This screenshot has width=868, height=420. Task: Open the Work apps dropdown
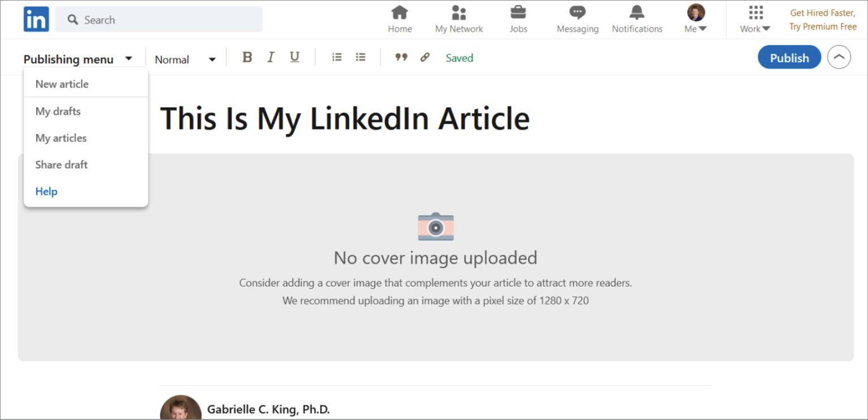coord(754,19)
